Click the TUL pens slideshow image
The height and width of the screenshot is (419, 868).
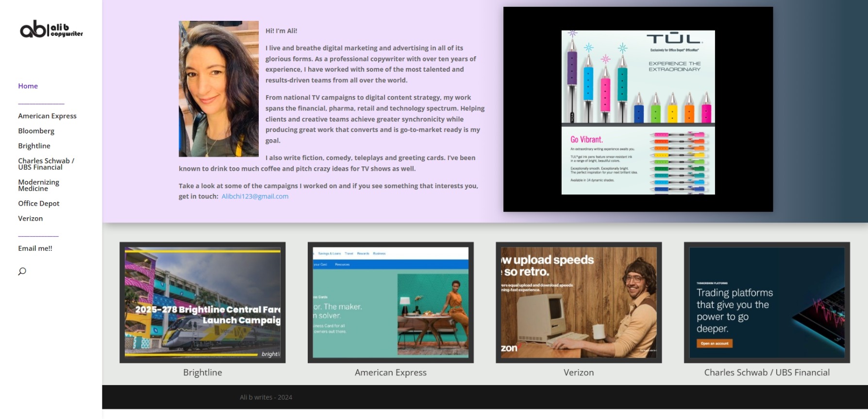[x=638, y=113]
